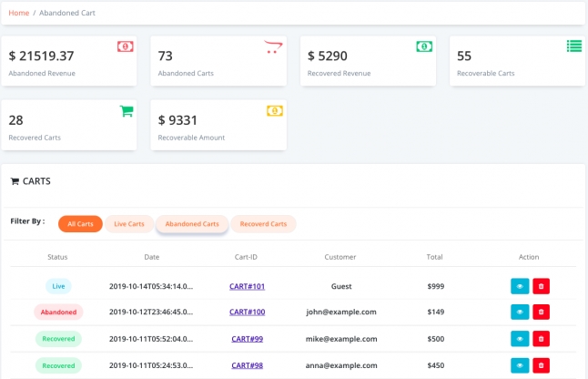Select the All Carts filter

pos(80,224)
